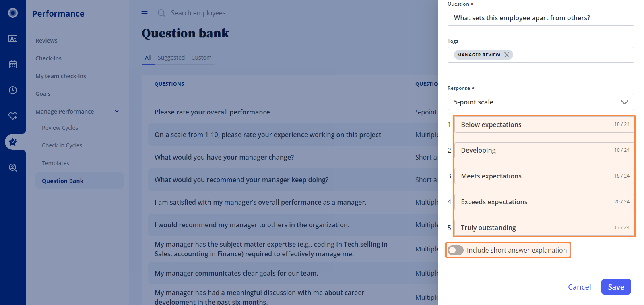Edit the Below expectations scale label
This screenshot has height=305, width=644.
click(x=544, y=124)
